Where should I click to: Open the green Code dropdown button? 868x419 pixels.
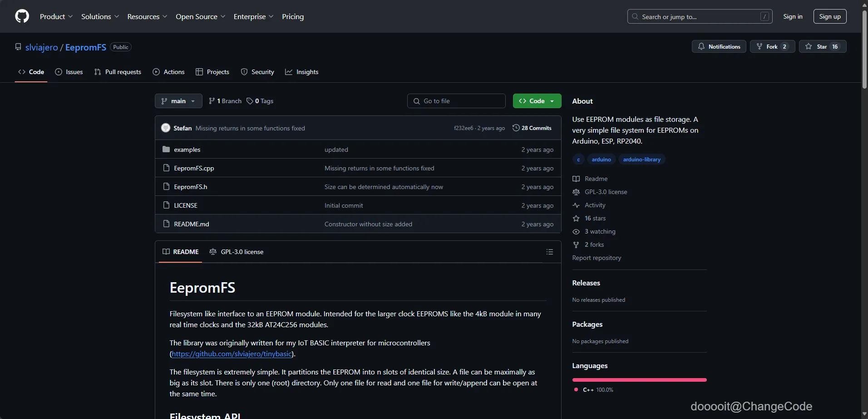tap(537, 101)
